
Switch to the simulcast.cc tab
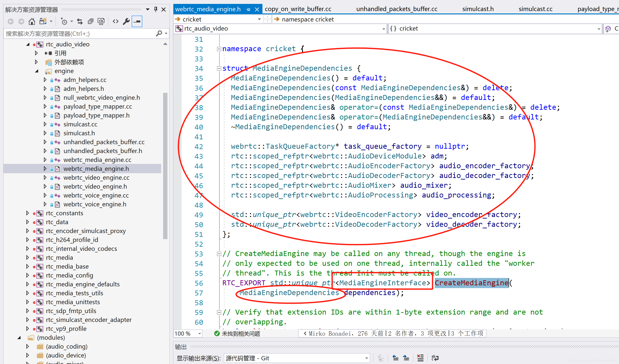[535, 9]
